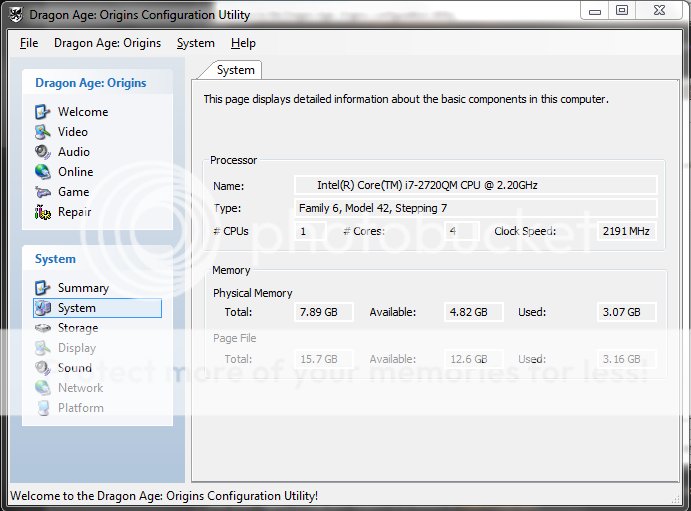Click the Welcome sidebar icon
This screenshot has height=511, width=691.
[43, 112]
